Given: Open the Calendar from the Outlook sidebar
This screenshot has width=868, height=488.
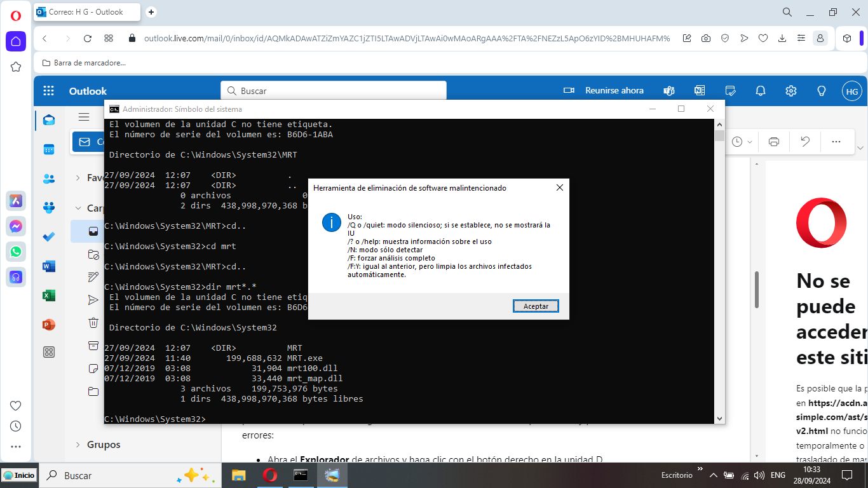Looking at the screenshot, I should [x=49, y=149].
